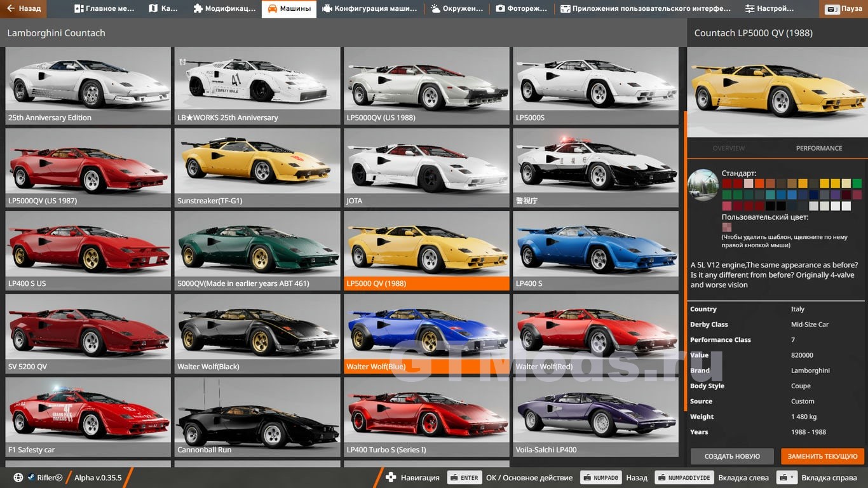
Task: Switch to the PERFORMANCE tab
Action: (818, 148)
